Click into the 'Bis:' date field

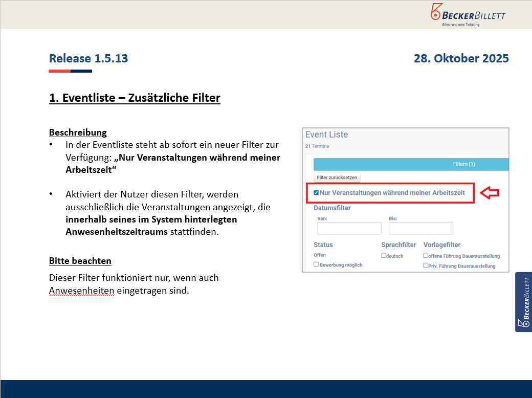click(420, 228)
